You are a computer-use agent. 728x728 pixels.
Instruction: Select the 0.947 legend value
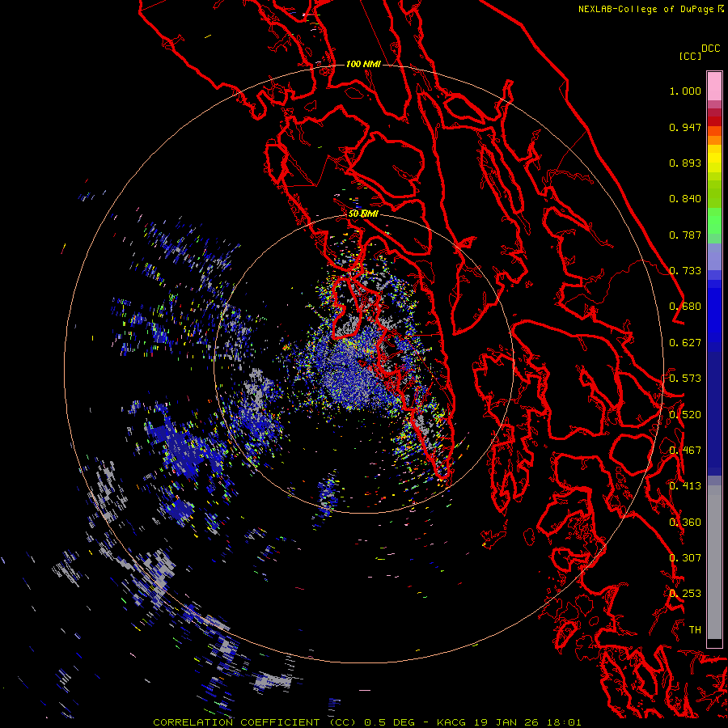click(685, 127)
